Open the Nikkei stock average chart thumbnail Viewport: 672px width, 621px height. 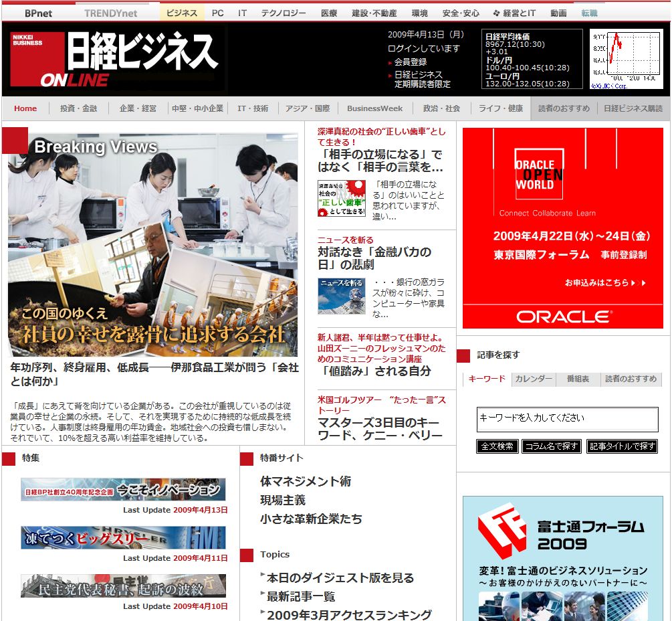coord(626,59)
